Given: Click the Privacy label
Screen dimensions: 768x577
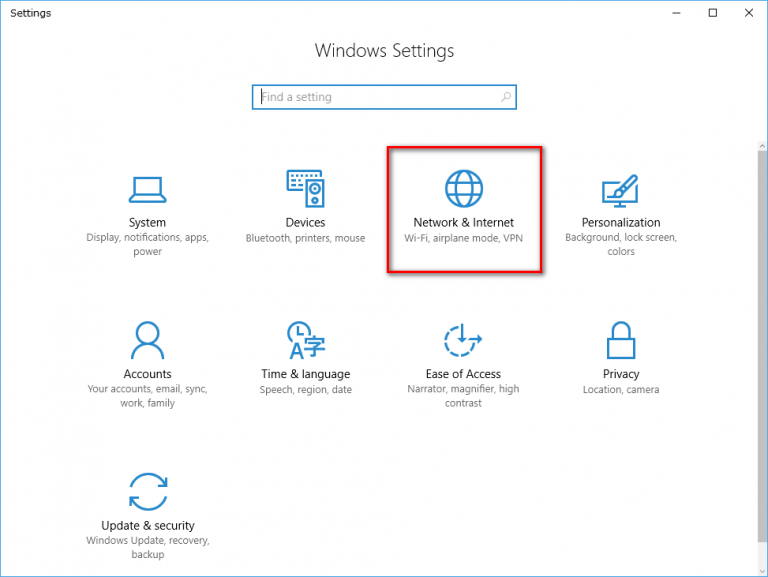Looking at the screenshot, I should click(621, 374).
